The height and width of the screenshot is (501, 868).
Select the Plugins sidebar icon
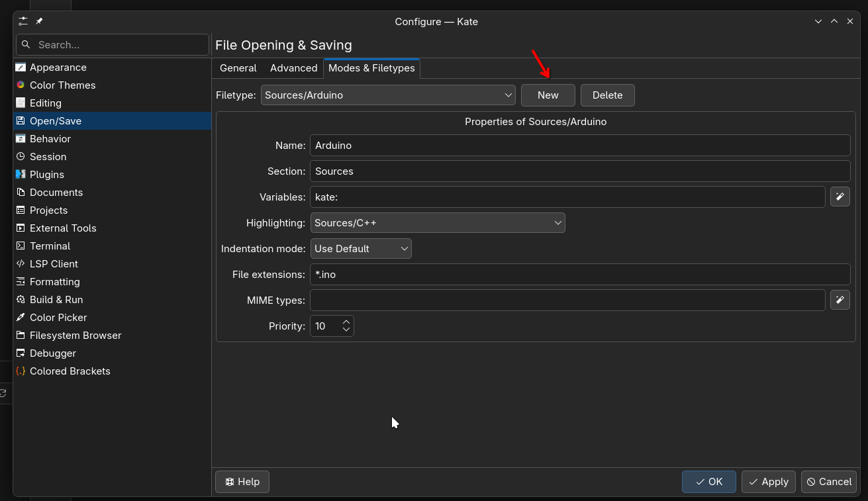(21, 175)
